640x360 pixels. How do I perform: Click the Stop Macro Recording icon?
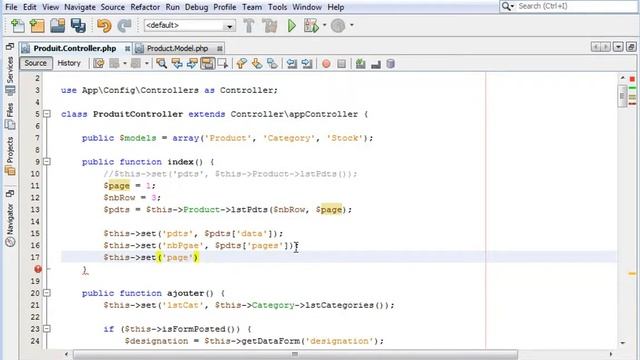[342, 64]
